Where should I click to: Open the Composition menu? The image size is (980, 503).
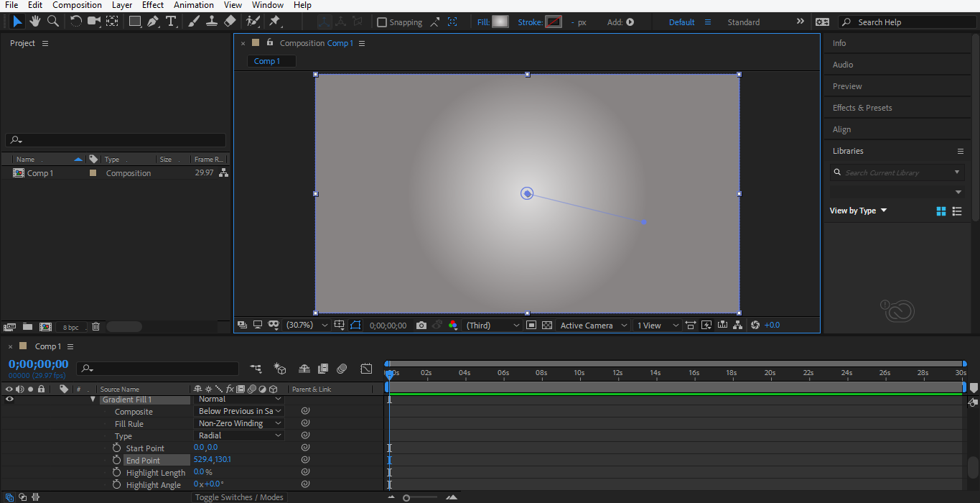tap(77, 5)
